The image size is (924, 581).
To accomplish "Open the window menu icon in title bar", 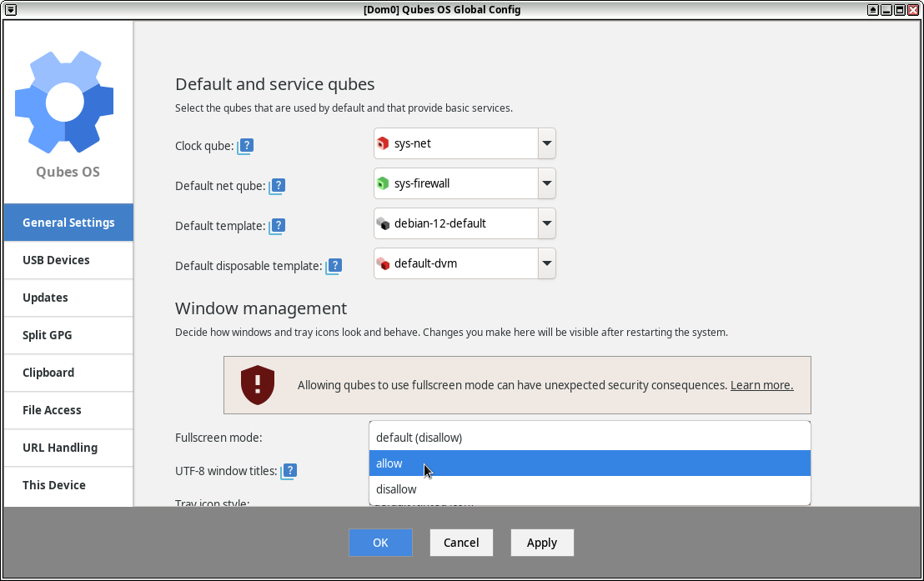I will [x=11, y=9].
